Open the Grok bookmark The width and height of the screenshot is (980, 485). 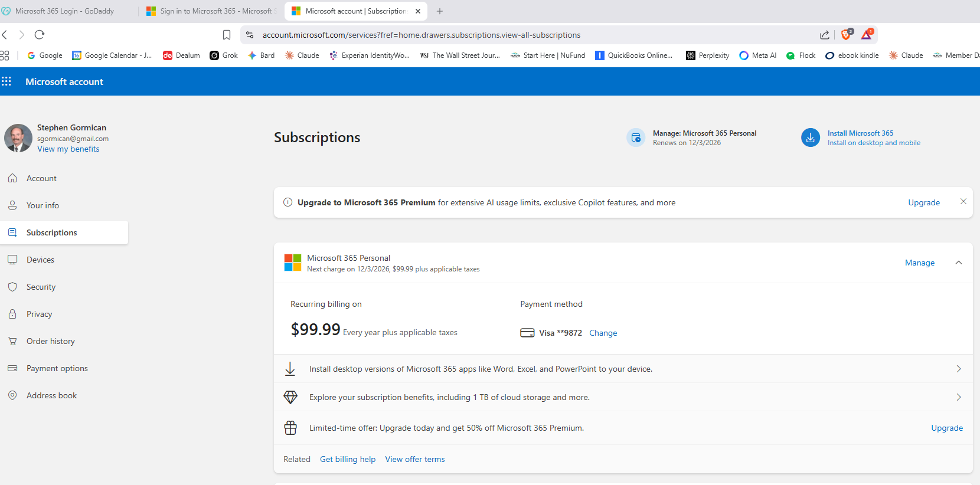click(x=224, y=55)
